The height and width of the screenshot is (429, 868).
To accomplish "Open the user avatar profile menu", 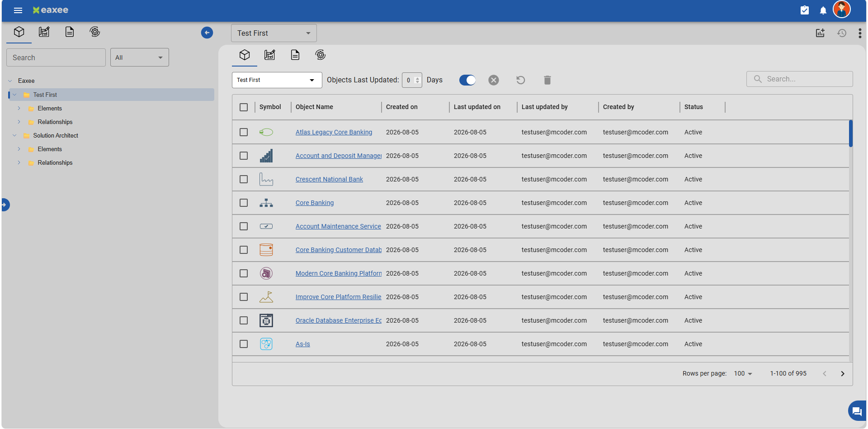I will coord(842,10).
